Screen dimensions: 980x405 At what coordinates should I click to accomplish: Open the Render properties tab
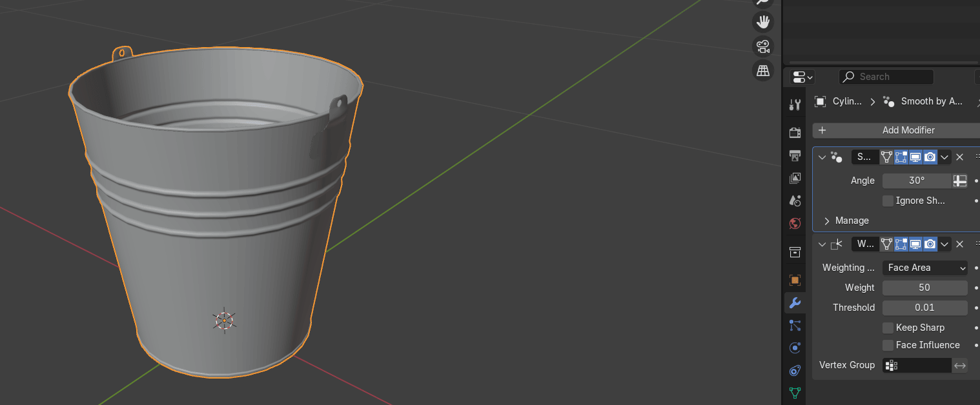pos(795,132)
